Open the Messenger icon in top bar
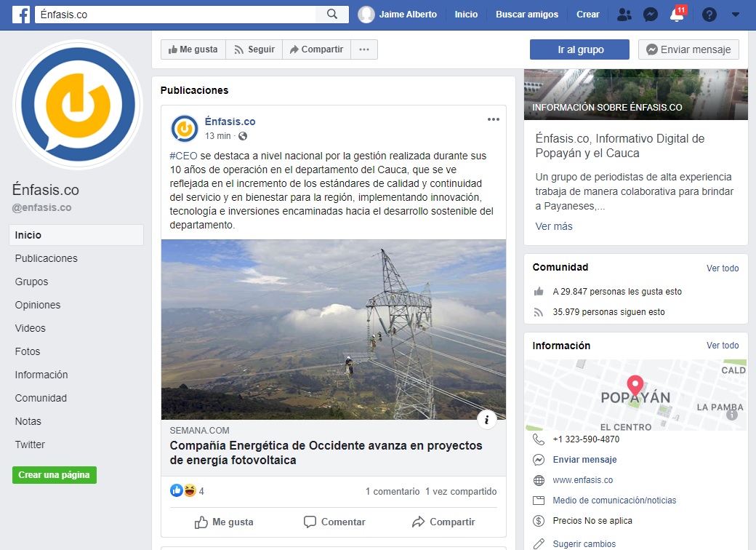The height and width of the screenshot is (550, 756). click(651, 15)
